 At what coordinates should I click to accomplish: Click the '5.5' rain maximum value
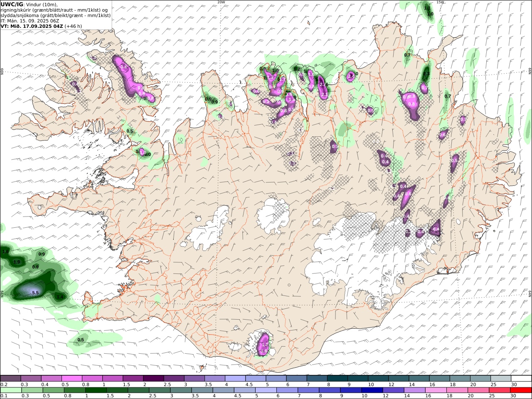pos(35,293)
